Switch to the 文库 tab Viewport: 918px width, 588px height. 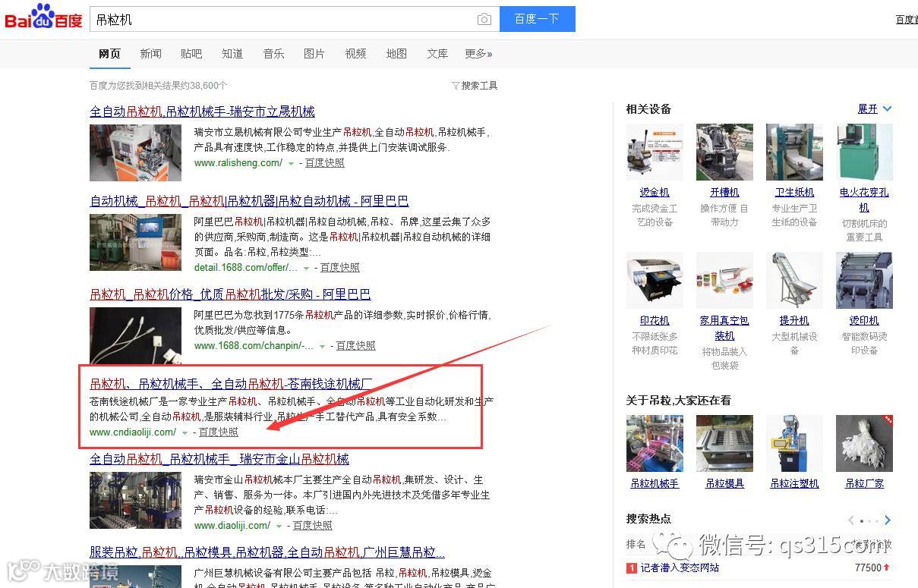(437, 54)
